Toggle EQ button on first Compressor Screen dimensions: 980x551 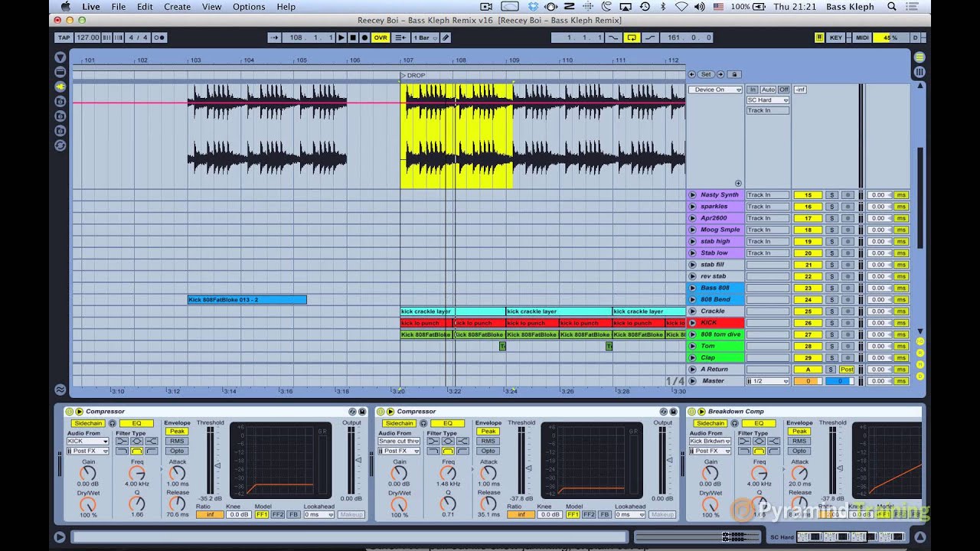pos(136,423)
